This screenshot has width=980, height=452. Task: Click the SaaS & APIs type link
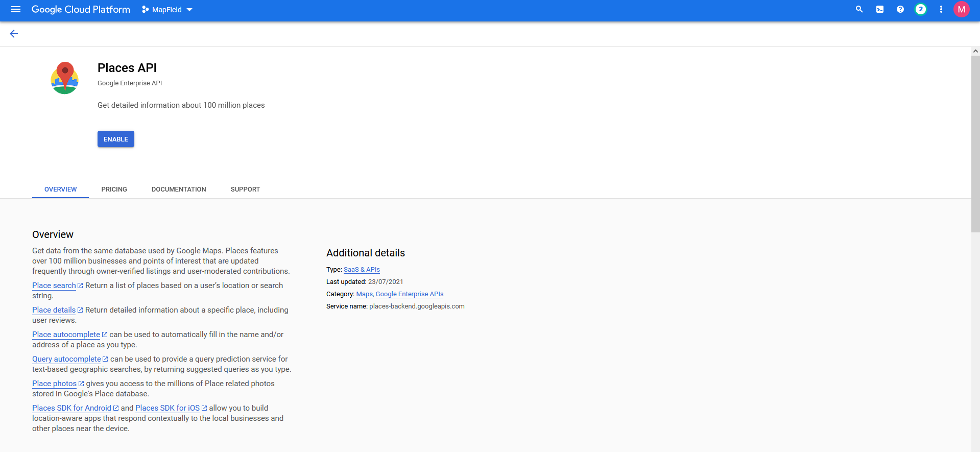coord(362,270)
